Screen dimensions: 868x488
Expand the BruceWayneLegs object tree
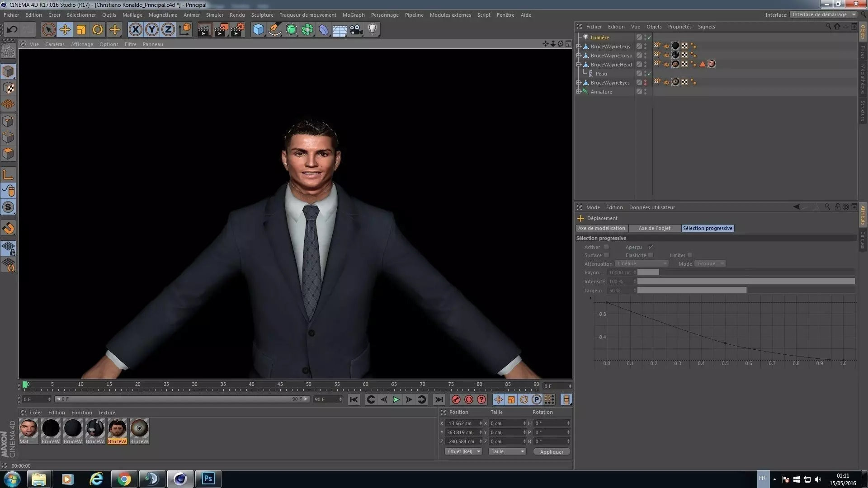(x=579, y=47)
